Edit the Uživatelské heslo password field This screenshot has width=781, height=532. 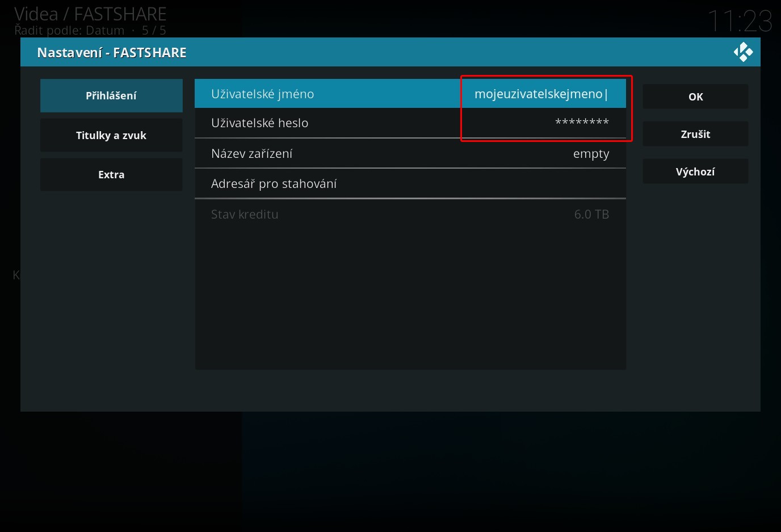click(x=410, y=123)
